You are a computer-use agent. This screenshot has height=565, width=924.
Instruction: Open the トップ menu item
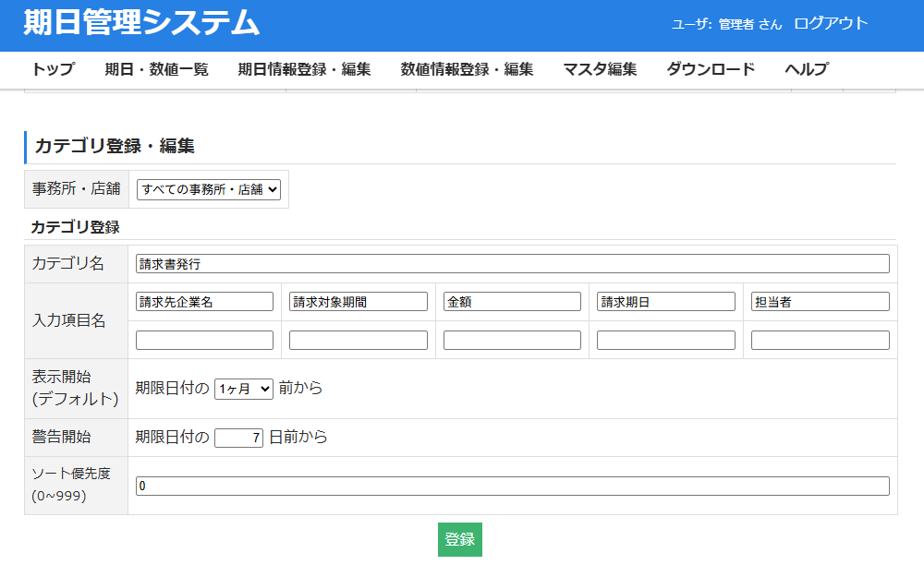pos(53,69)
